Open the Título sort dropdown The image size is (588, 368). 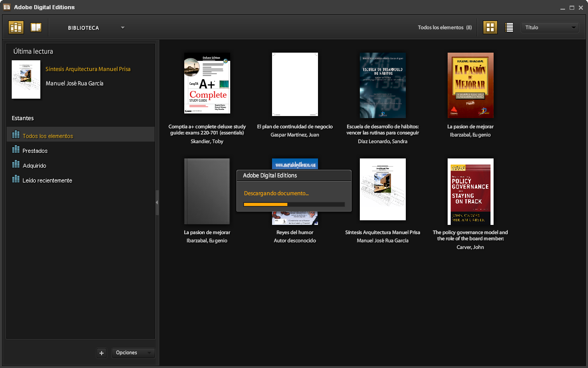[549, 28]
